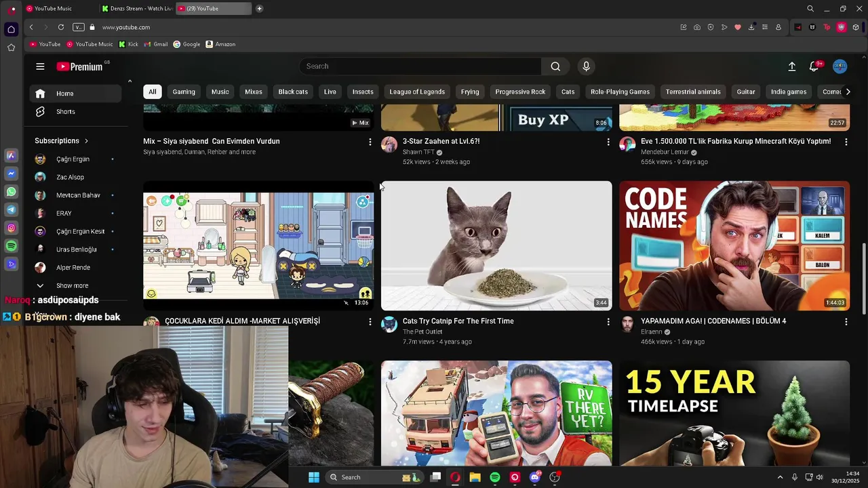Select the Music category chip
868x488 pixels.
(220, 91)
